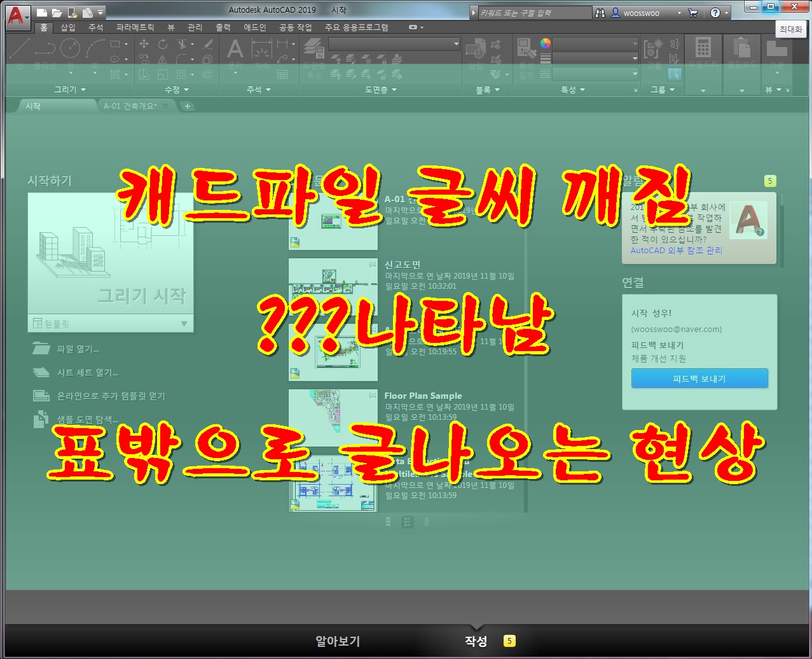
Task: Click the Group icon in Groups panel
Action: point(654,50)
